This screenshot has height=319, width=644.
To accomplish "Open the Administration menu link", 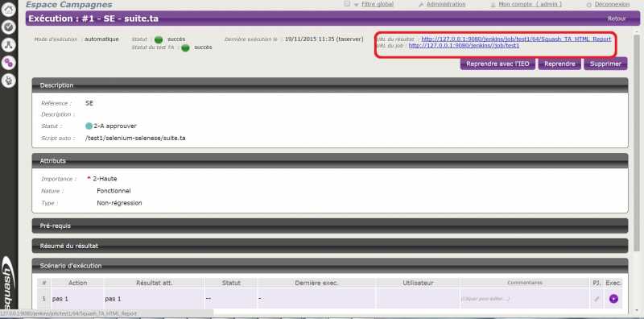I will [x=446, y=4].
